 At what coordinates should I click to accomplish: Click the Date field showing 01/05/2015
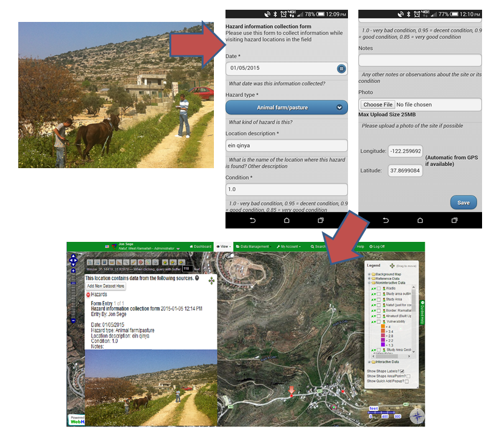click(286, 68)
